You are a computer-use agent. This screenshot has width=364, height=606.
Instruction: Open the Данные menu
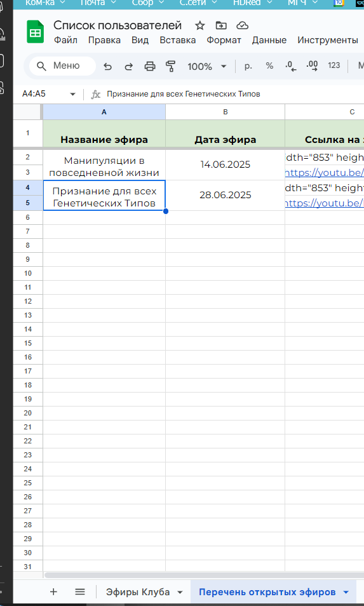point(269,40)
